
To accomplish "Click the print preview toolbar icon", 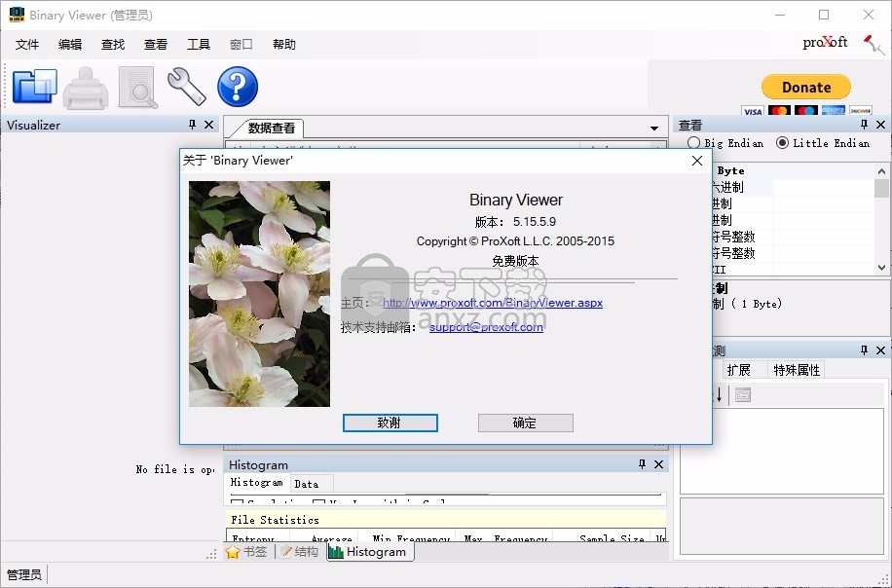I will pyautogui.click(x=137, y=87).
